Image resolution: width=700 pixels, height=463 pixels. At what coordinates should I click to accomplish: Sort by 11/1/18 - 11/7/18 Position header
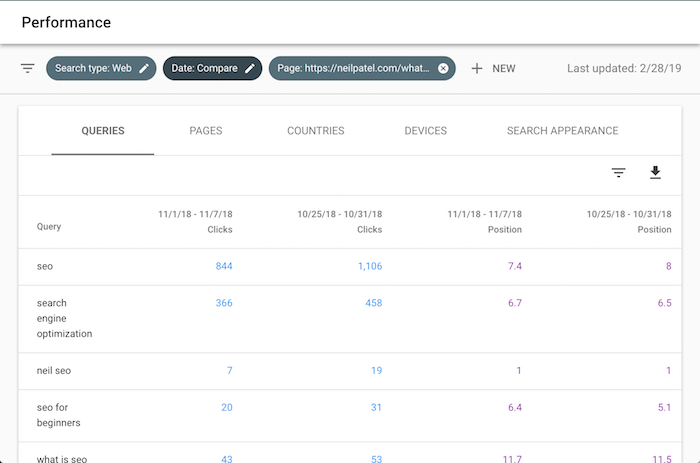tap(485, 222)
